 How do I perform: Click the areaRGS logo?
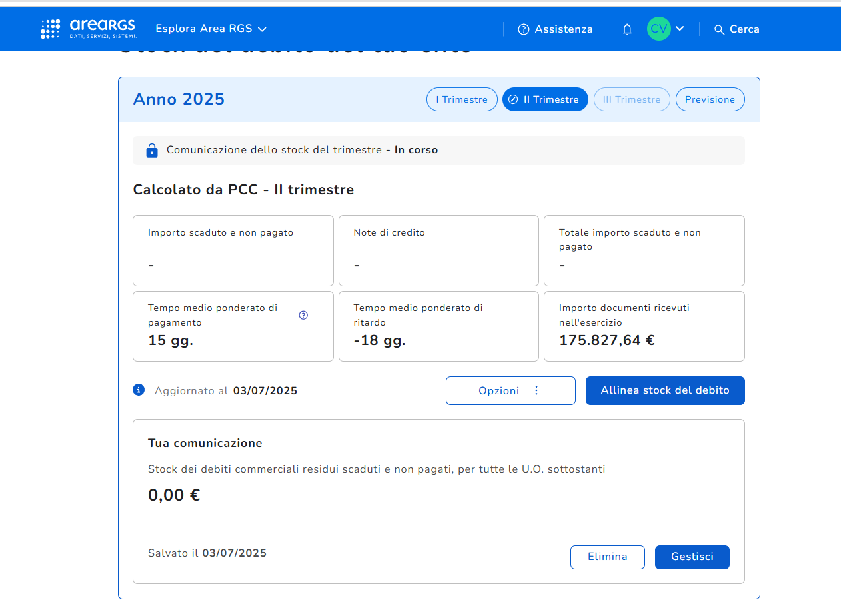89,29
